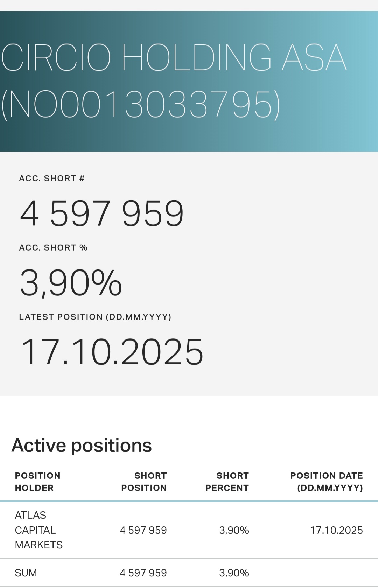Image resolution: width=378 pixels, height=588 pixels.
Task: Click the SUM row short percent 3,90%
Action: [234, 573]
